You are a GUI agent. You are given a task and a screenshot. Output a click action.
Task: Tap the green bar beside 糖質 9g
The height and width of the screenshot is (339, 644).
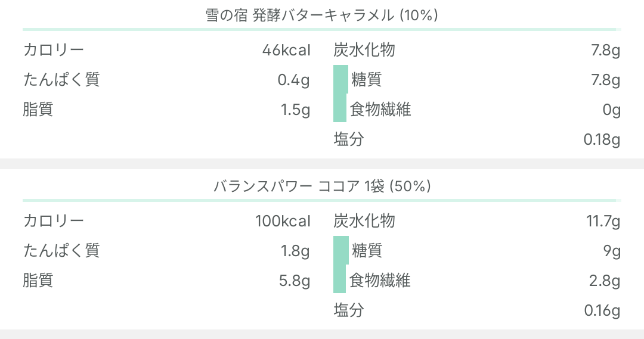(341, 250)
